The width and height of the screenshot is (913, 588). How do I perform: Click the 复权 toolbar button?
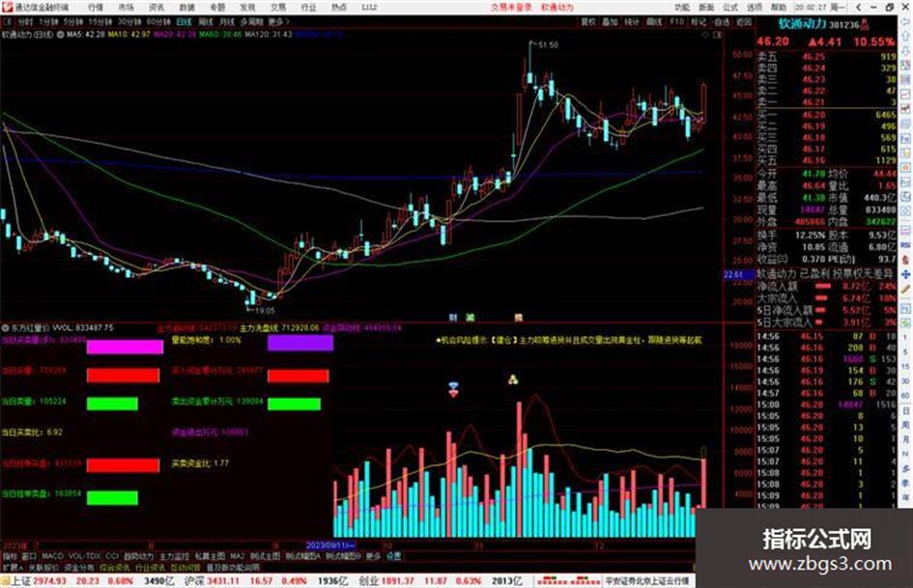[x=588, y=22]
